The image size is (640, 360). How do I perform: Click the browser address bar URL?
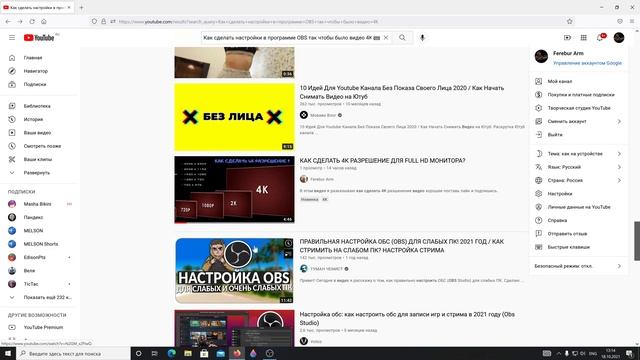pos(249,22)
